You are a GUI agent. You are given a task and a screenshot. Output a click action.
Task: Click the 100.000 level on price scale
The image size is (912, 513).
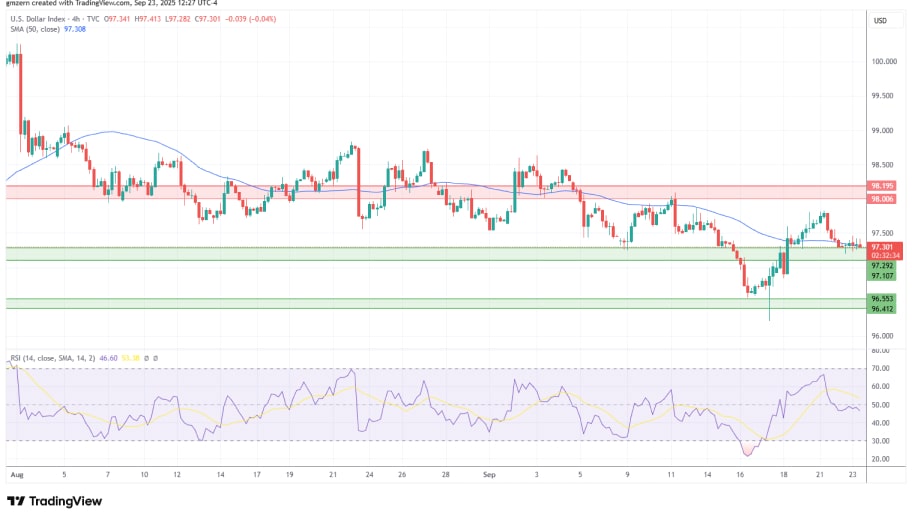883,61
